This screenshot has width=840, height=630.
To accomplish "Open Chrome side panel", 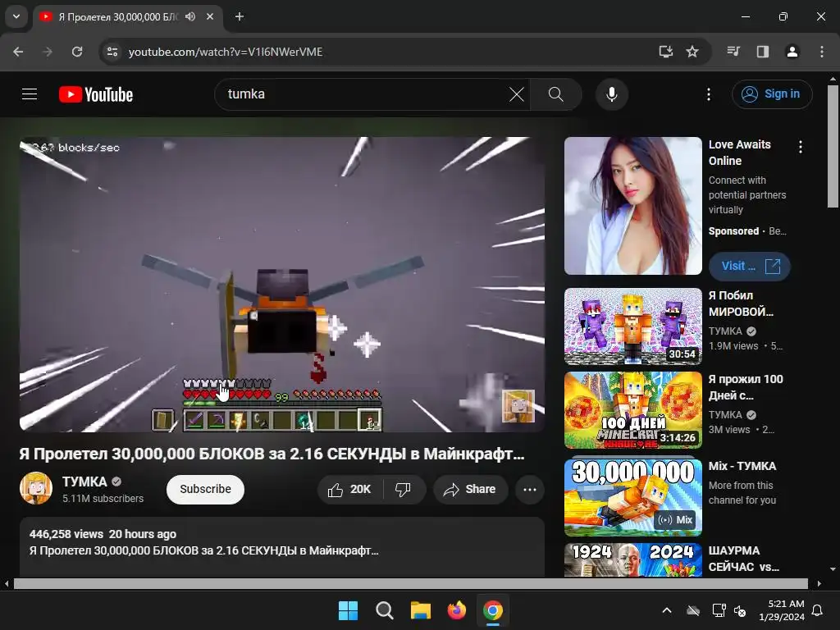I will point(762,52).
